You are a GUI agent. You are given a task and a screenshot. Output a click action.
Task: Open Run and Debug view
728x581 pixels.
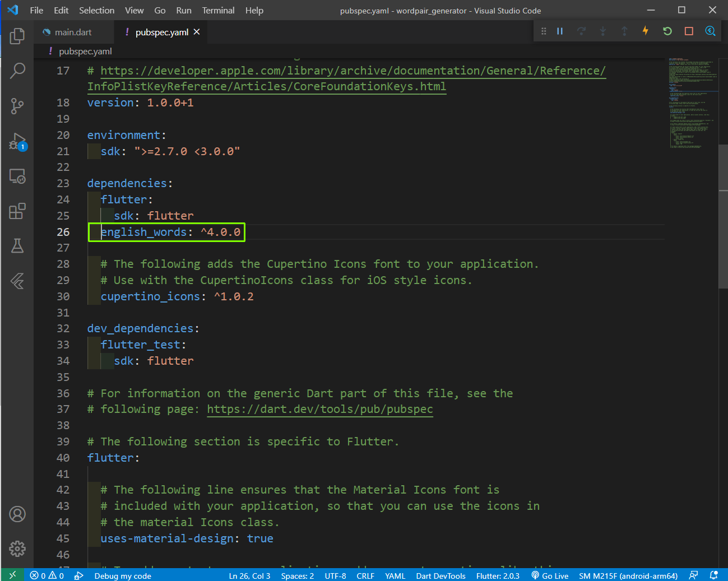pos(17,141)
